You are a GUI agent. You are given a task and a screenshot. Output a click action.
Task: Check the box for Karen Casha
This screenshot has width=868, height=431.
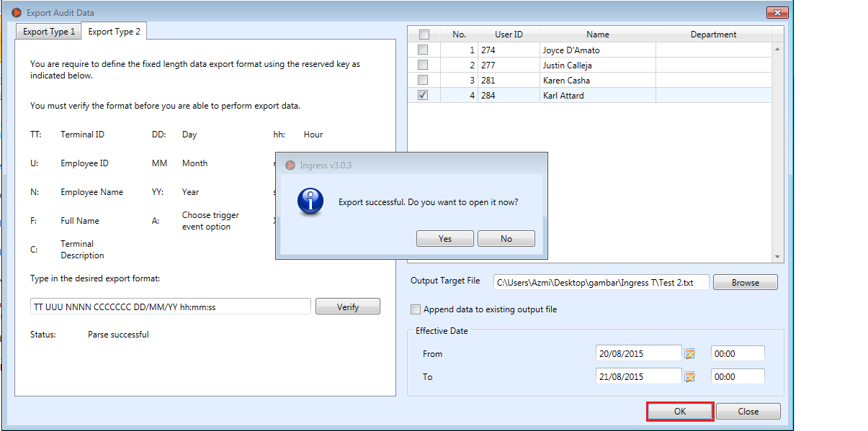click(423, 80)
